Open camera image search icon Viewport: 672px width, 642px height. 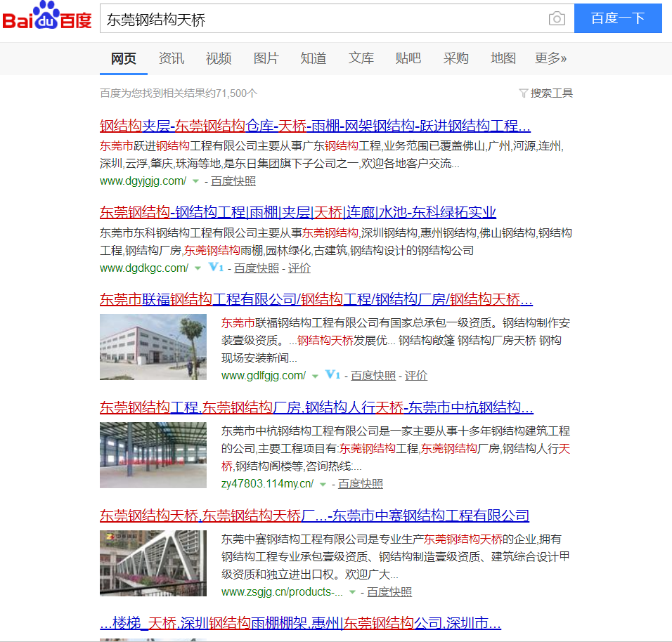coord(557,18)
